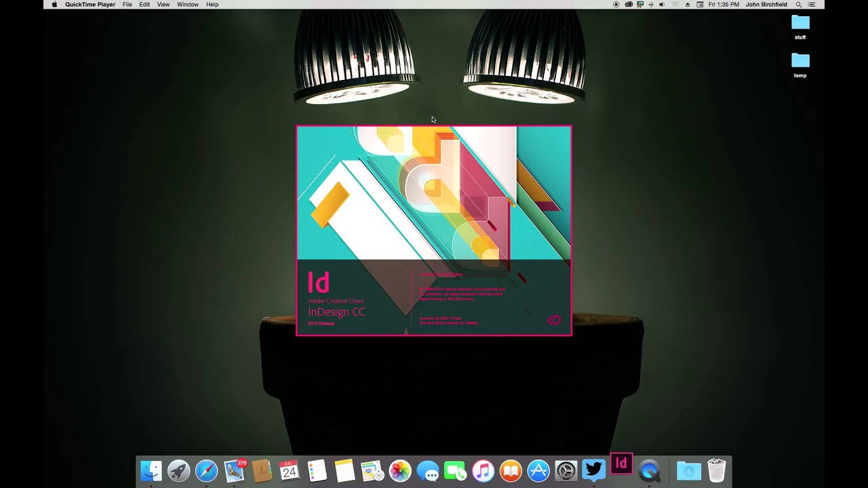The image size is (868, 488).
Task: Open Calendar icon showing 24
Action: [x=289, y=470]
